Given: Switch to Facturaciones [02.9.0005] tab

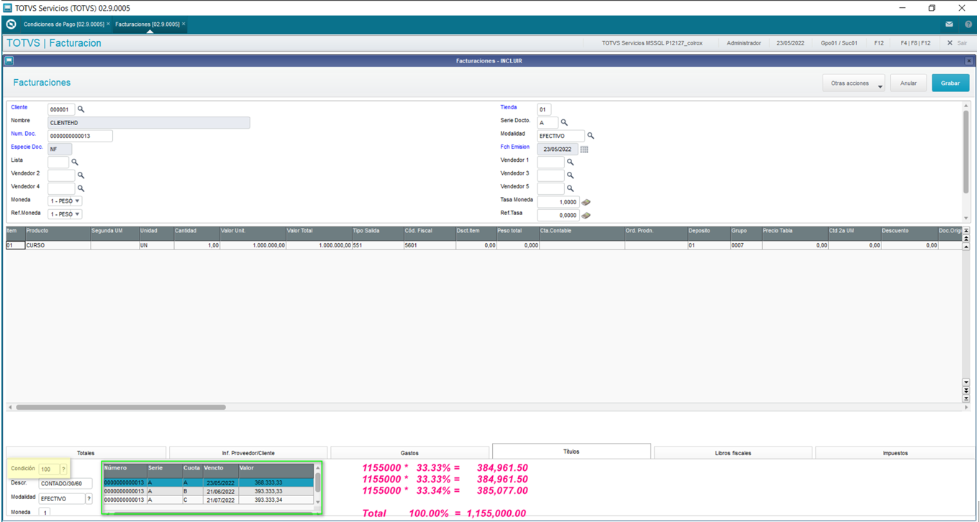Looking at the screenshot, I should [x=147, y=24].
